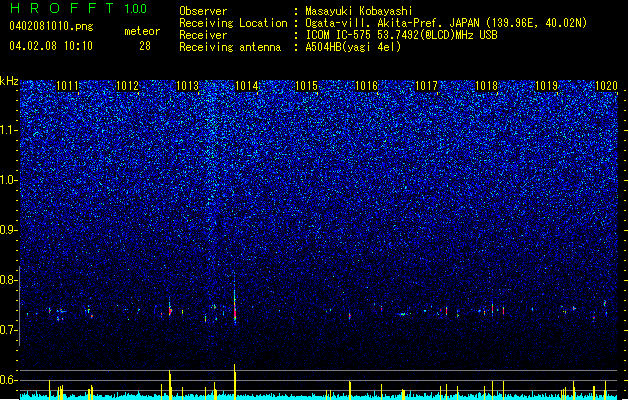Select the file name 0402081010.png
This screenshot has width=629, height=400.
click(51, 26)
